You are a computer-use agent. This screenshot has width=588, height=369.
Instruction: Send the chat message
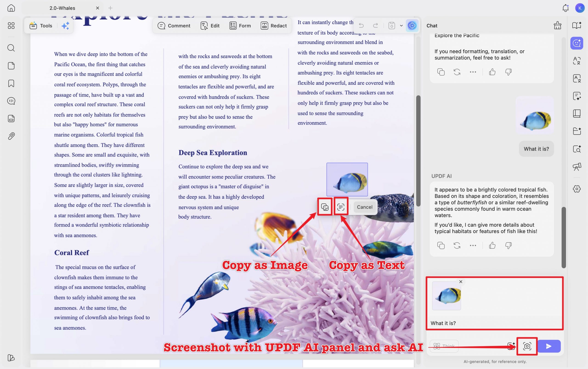point(549,346)
